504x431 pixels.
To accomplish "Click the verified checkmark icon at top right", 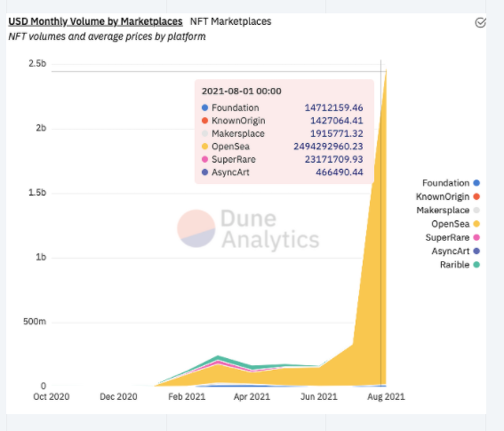I will (x=480, y=22).
